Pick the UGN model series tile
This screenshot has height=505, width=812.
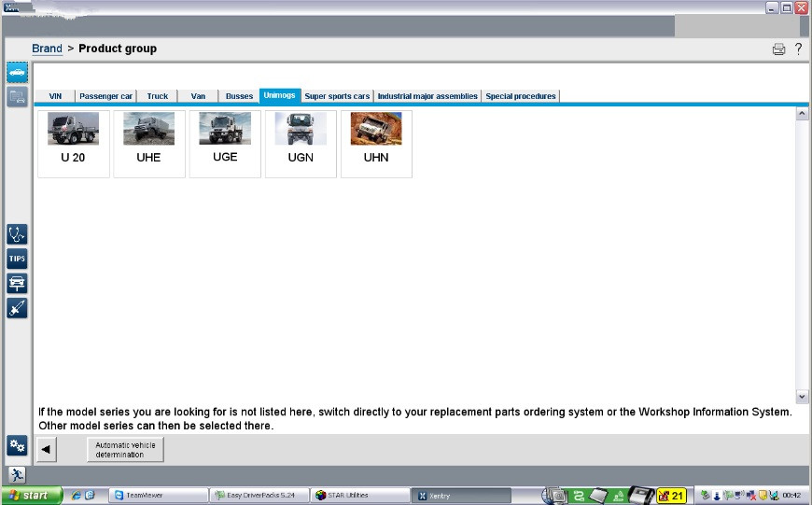(301, 144)
